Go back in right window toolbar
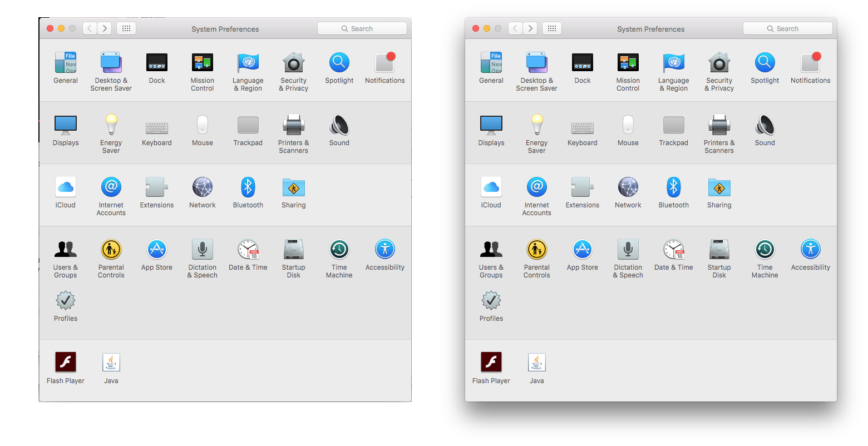The image size is (868, 446). tap(516, 28)
